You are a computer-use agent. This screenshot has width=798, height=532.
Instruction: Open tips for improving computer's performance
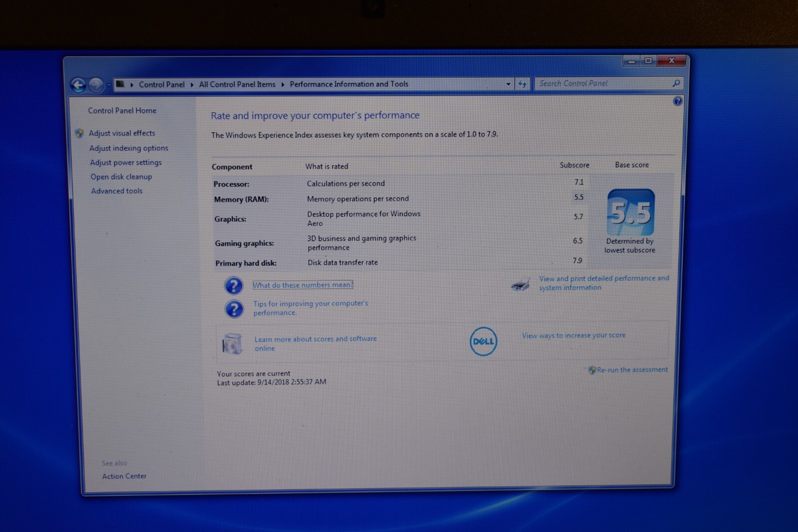point(310,308)
